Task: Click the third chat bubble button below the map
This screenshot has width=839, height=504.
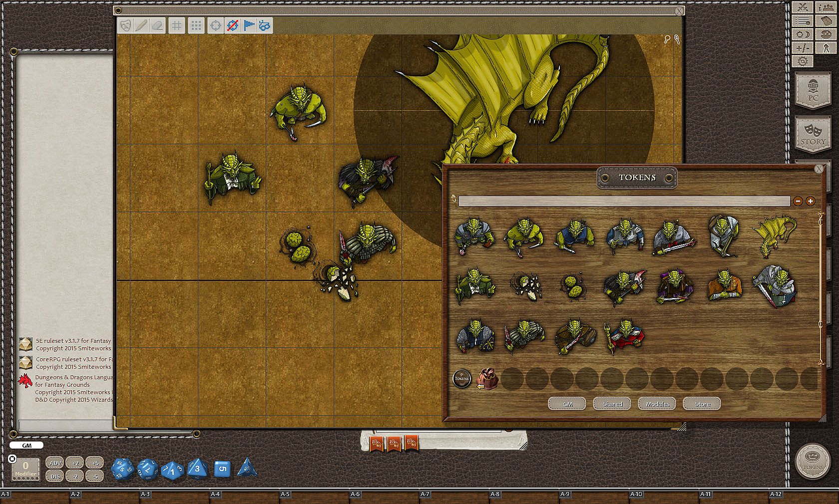Action: [412, 443]
